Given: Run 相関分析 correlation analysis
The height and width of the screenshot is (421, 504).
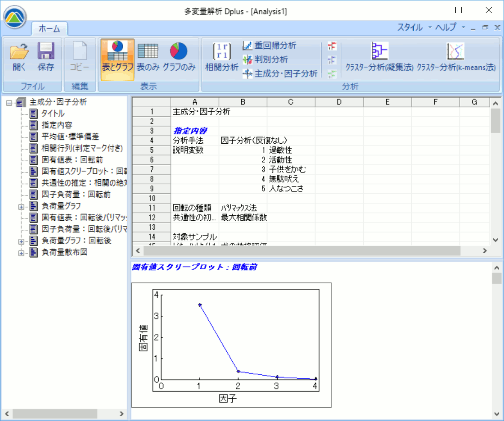Looking at the screenshot, I should tap(222, 57).
